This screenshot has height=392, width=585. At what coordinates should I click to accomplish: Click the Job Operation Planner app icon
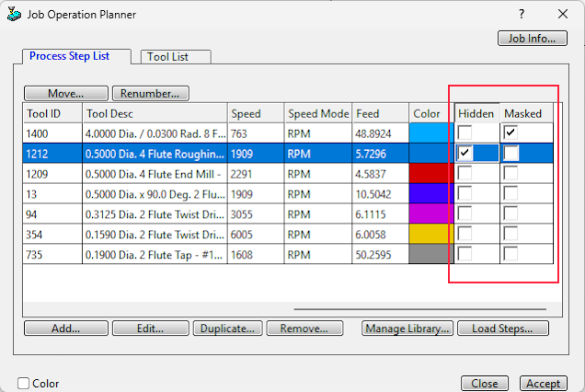coord(14,14)
